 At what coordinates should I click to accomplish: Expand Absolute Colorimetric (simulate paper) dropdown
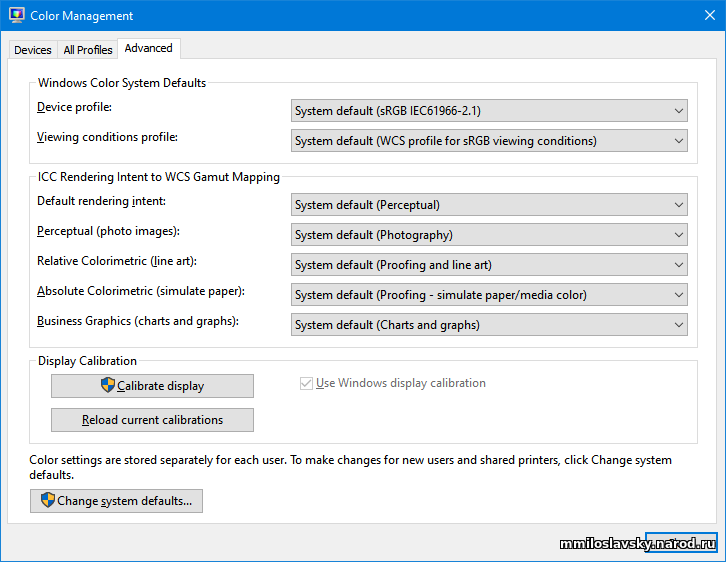point(489,295)
